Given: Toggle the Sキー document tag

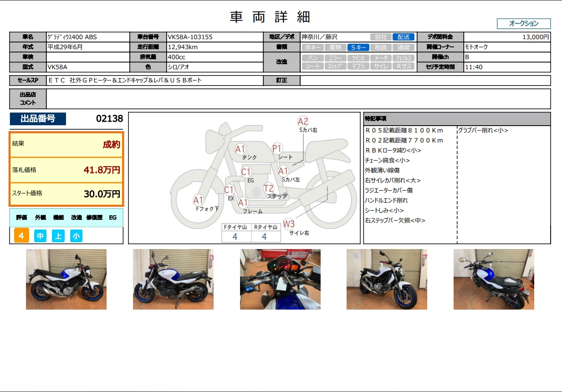Looking at the screenshot, I should click(358, 47).
